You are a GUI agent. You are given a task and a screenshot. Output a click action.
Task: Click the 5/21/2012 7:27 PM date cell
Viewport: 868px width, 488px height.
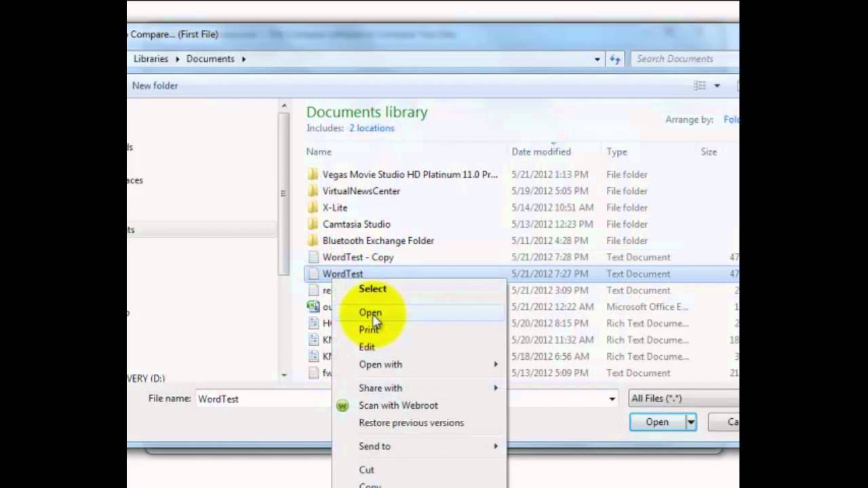[550, 274]
